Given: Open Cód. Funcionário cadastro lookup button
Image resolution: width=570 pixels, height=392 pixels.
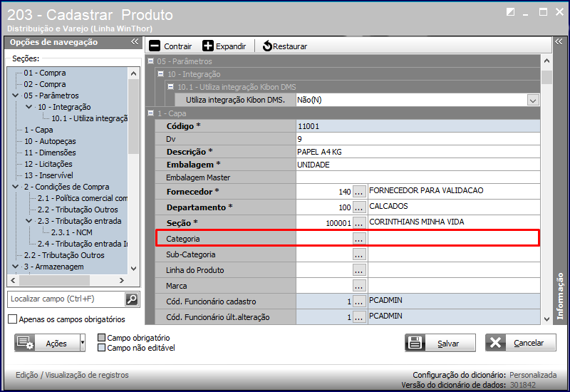Looking at the screenshot, I should tap(359, 301).
